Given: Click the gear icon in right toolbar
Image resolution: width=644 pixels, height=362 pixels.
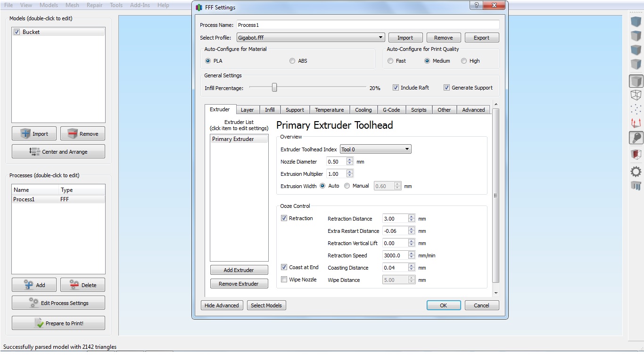Looking at the screenshot, I should point(636,172).
